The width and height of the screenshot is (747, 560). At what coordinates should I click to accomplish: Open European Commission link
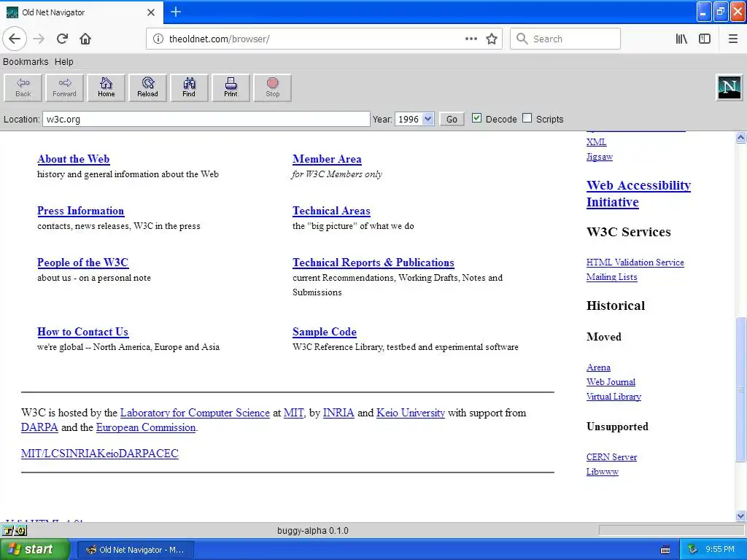(146, 427)
